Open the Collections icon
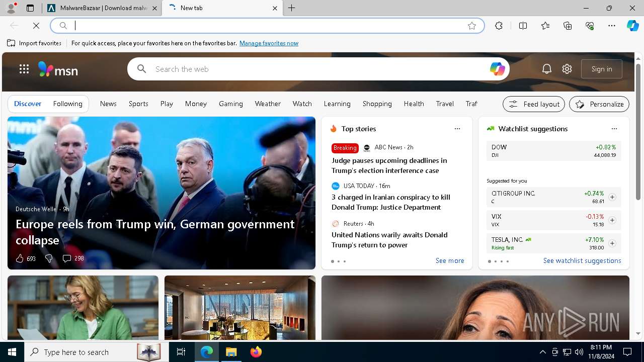This screenshot has width=644, height=362. click(568, 26)
